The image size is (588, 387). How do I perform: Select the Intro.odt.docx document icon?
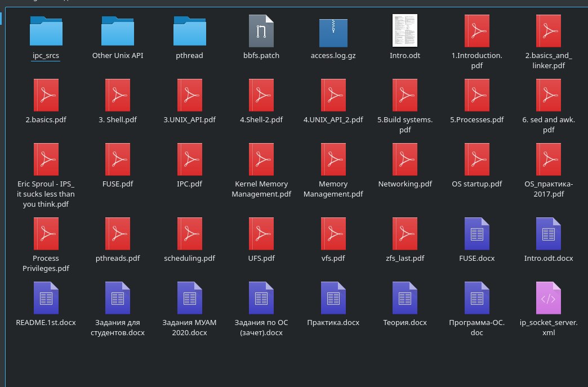[549, 234]
